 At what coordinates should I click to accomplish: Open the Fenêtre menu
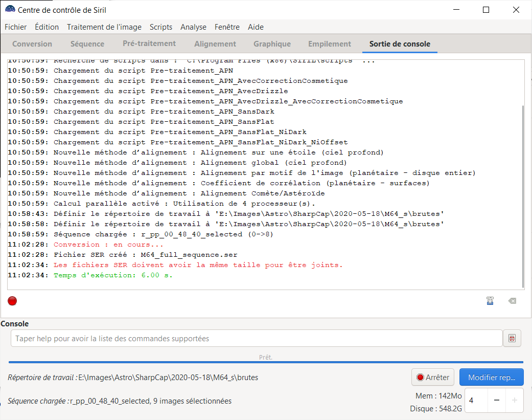[227, 27]
